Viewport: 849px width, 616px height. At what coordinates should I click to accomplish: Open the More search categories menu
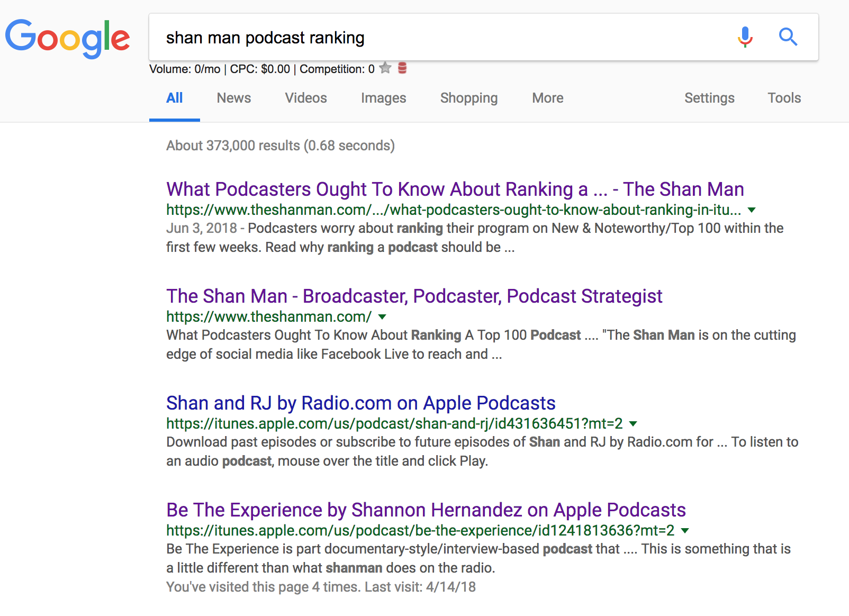click(x=548, y=98)
